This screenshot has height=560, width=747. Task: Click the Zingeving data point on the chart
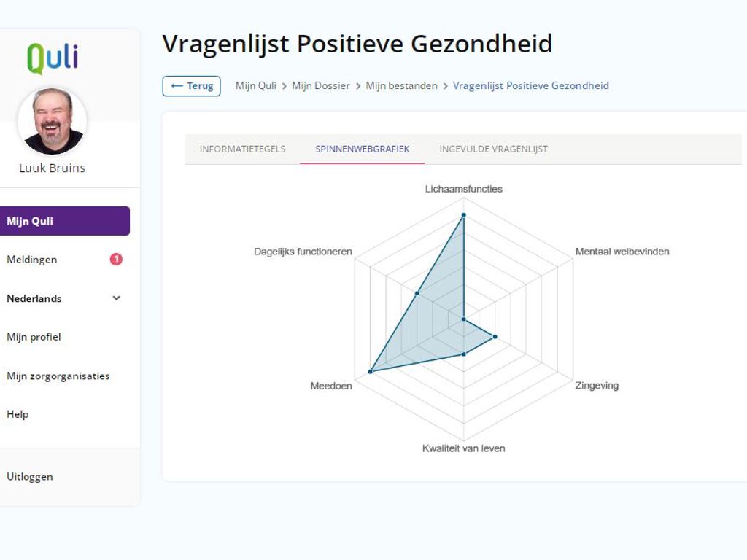[x=495, y=337]
